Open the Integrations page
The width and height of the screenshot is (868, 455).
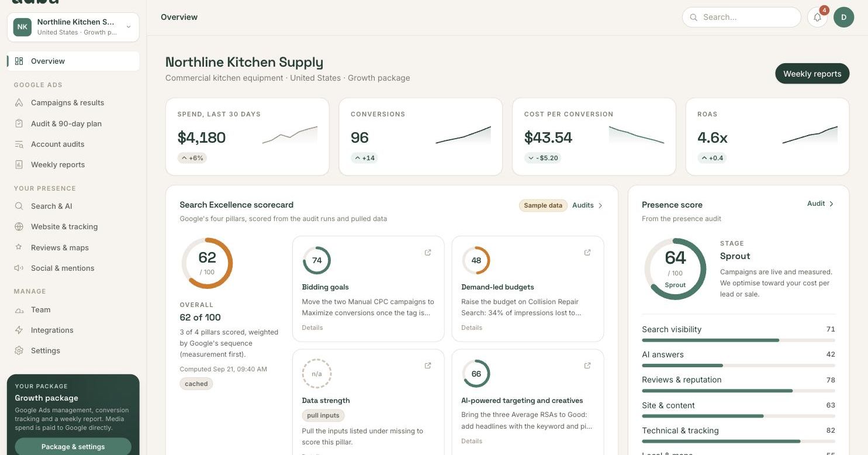[73, 330]
